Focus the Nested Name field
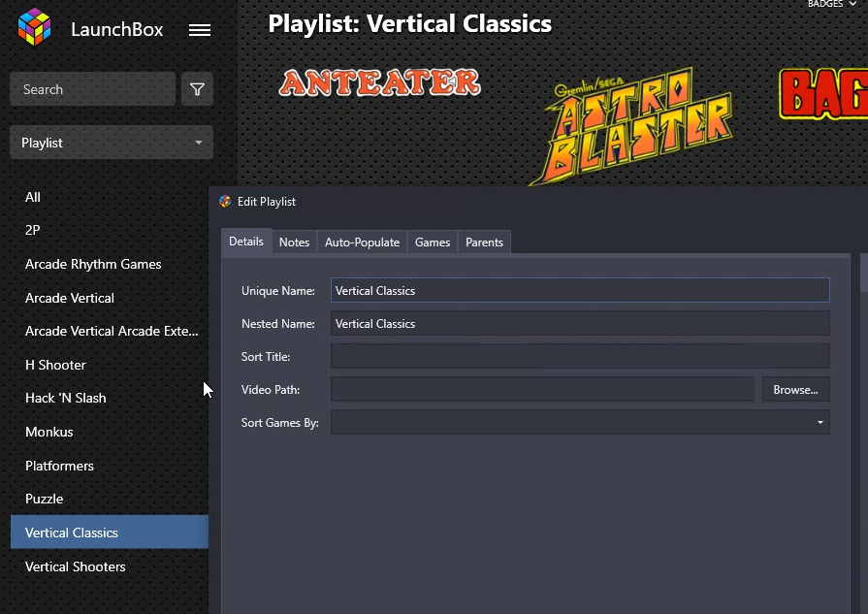Viewport: 868px width, 614px height. pos(580,323)
